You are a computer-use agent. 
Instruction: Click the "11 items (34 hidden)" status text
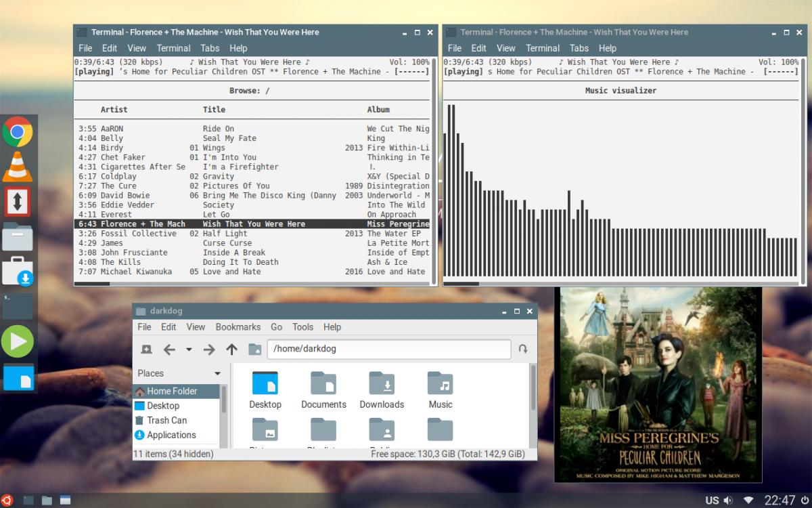coord(173,454)
